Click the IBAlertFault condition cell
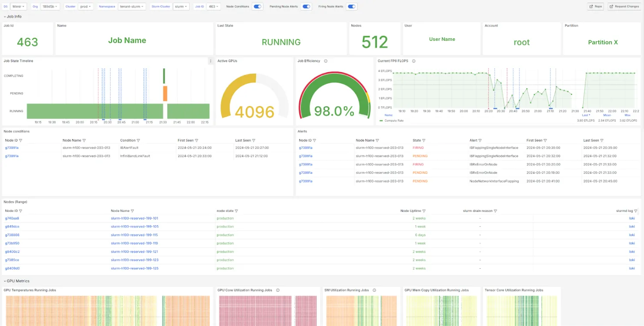The image size is (644, 326). (129, 148)
